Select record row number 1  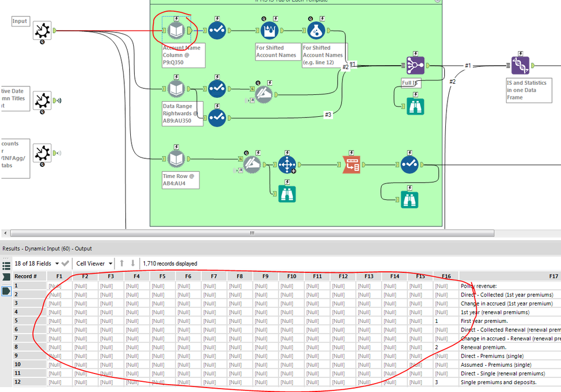[x=29, y=286]
